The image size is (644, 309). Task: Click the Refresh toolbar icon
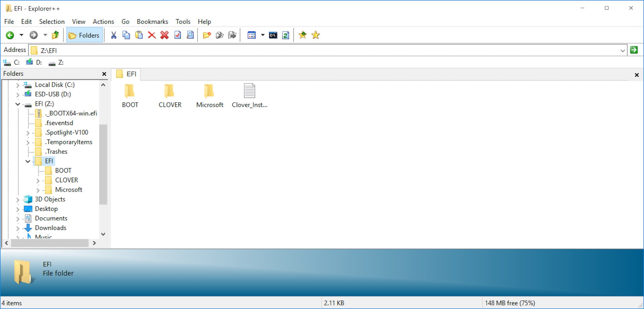coord(286,35)
